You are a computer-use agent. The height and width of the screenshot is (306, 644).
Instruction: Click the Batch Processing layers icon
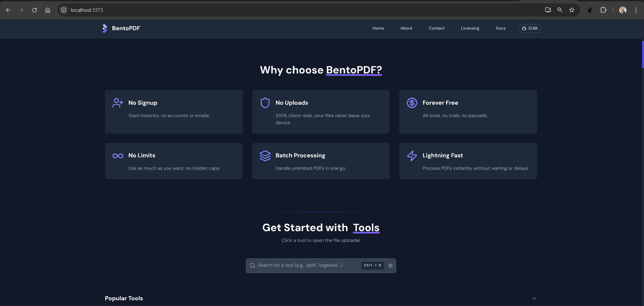[x=265, y=156]
